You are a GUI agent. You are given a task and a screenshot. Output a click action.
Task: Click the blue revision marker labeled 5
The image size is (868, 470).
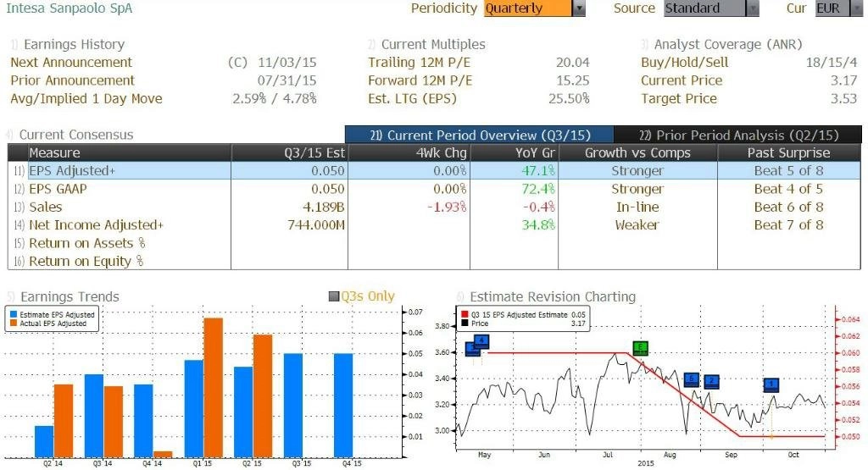pyautogui.click(x=691, y=379)
